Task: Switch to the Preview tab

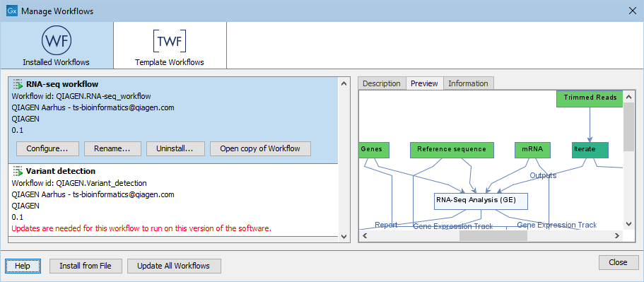Action: pos(424,83)
